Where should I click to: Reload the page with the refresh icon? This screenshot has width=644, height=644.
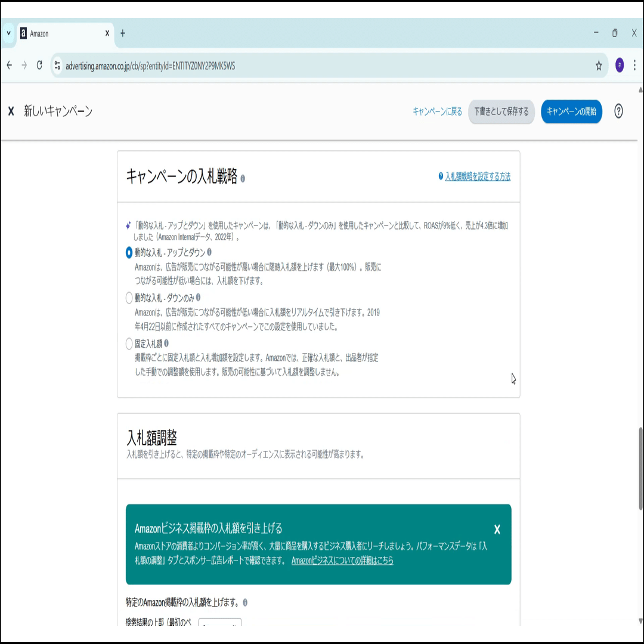[39, 66]
